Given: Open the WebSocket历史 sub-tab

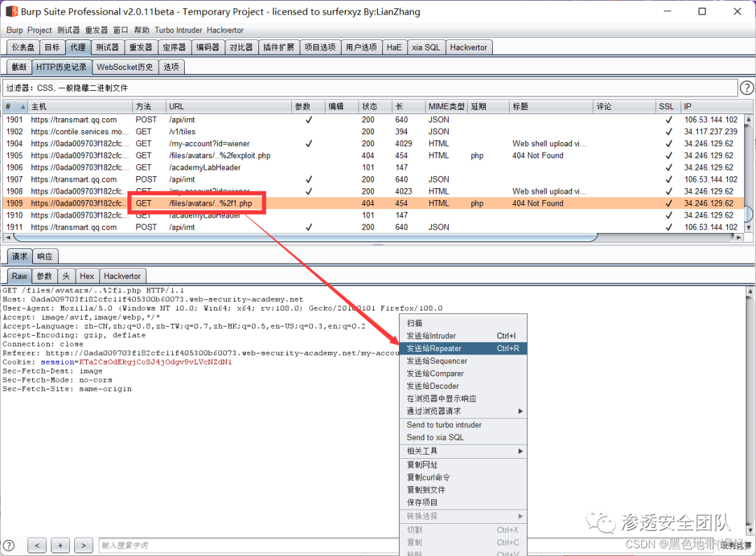Looking at the screenshot, I should [x=125, y=67].
